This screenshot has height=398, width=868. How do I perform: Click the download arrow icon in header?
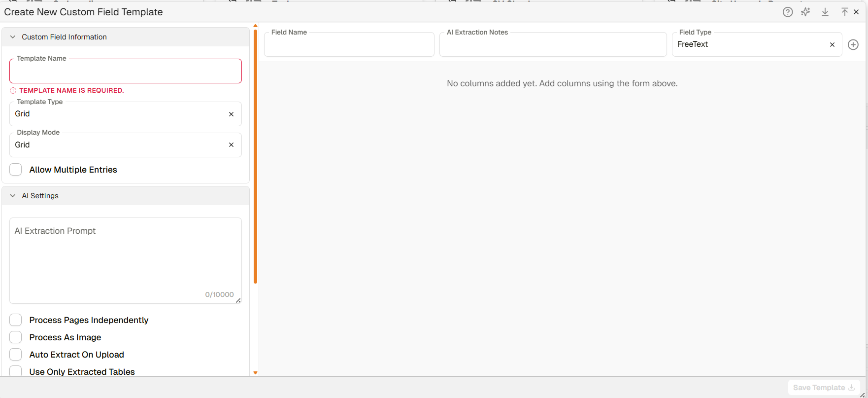(x=825, y=12)
